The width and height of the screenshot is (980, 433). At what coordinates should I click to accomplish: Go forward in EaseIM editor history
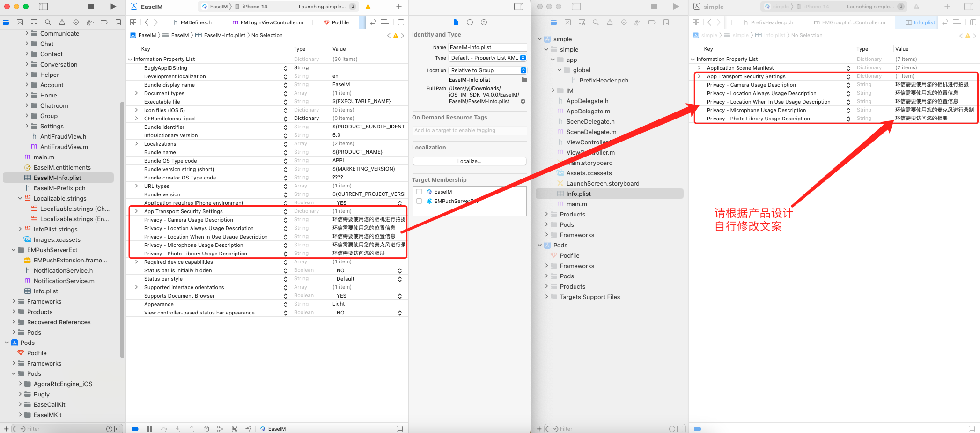pos(156,22)
